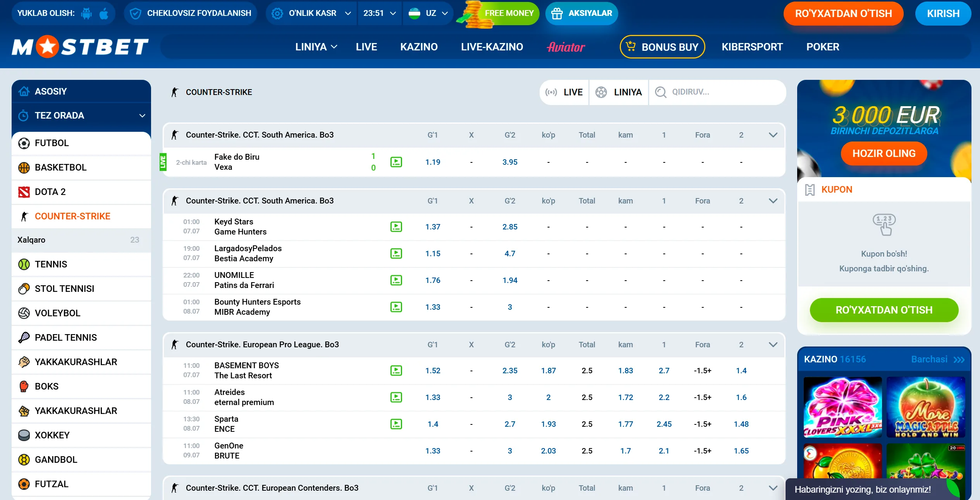Collapse the European Pro League section
980x500 pixels.
point(773,345)
